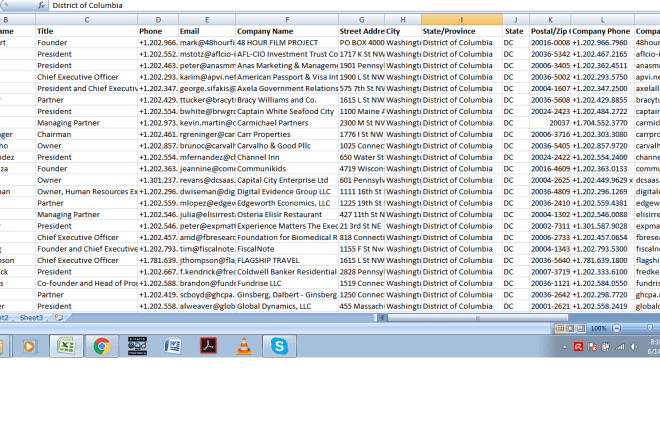This screenshot has height=440, width=660.
Task: Select the Bracy Williams and Co. cell
Action: (x=287, y=100)
